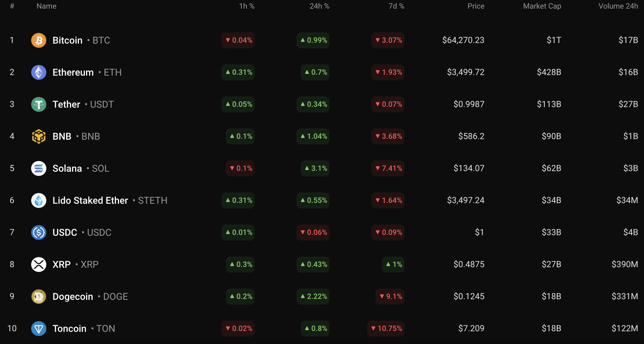This screenshot has width=644, height=344.
Task: Click Ethereum's price $3,499.72
Action: coord(466,72)
